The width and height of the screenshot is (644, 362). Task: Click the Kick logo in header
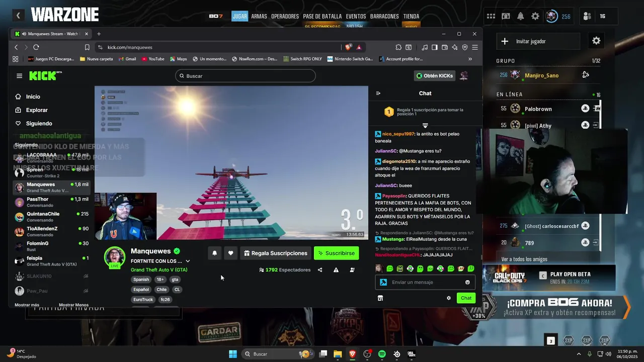[x=45, y=76]
